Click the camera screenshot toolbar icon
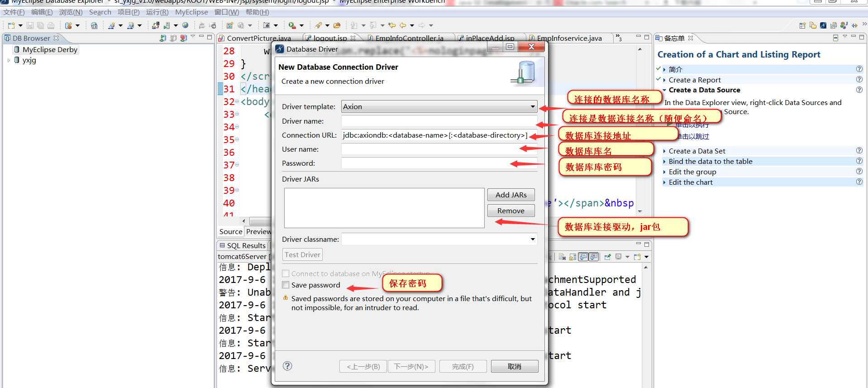Screen dimensions: 868x388 (x=266, y=25)
